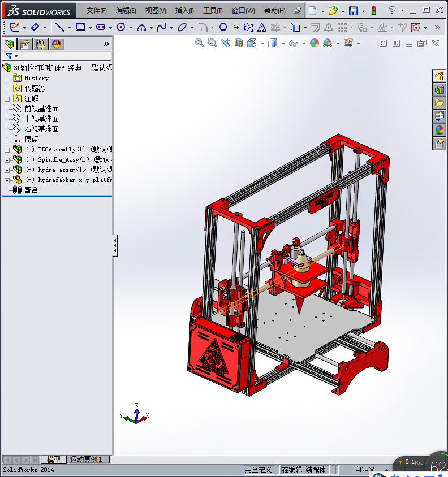Open the 工具(T) menu
The width and height of the screenshot is (448, 477).
pyautogui.click(x=213, y=11)
